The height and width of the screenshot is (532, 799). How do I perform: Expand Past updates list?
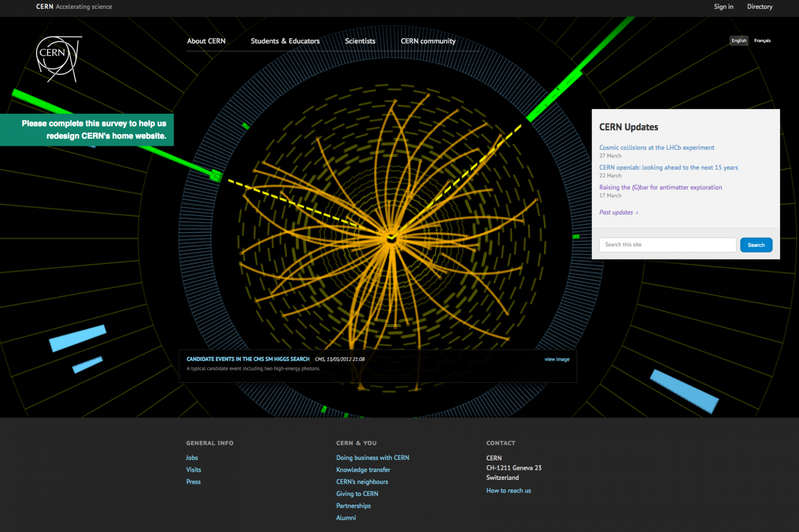pos(616,212)
